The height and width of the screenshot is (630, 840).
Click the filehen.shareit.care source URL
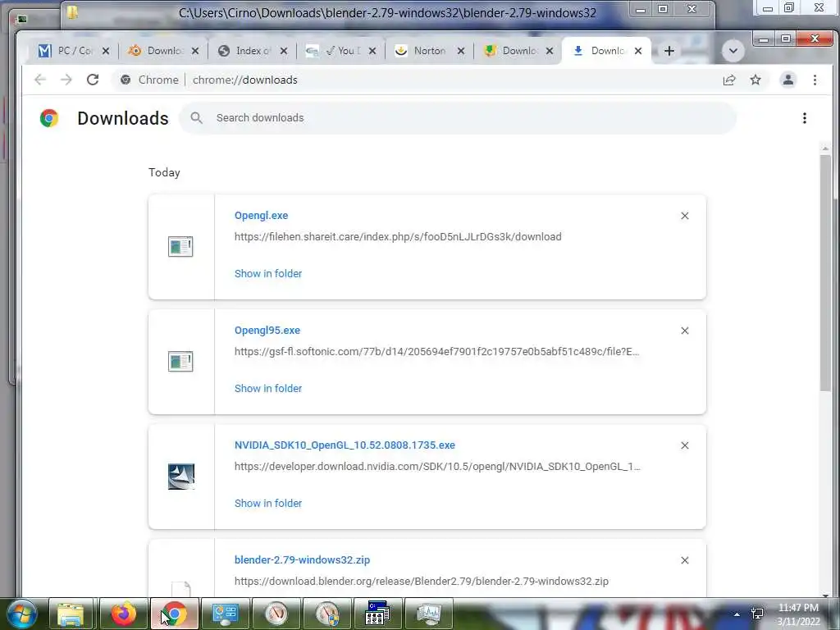398,237
